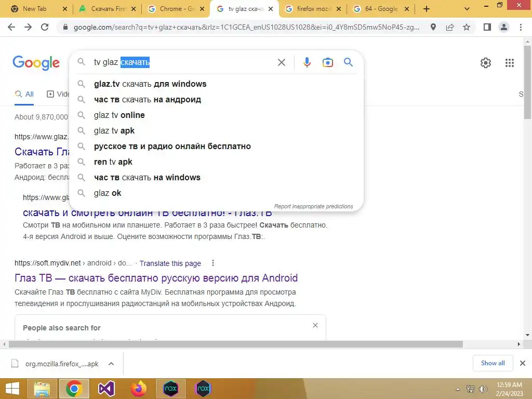Viewport: 532px width, 399px height.
Task: Open a new browser tab with plus button
Action: (427, 9)
